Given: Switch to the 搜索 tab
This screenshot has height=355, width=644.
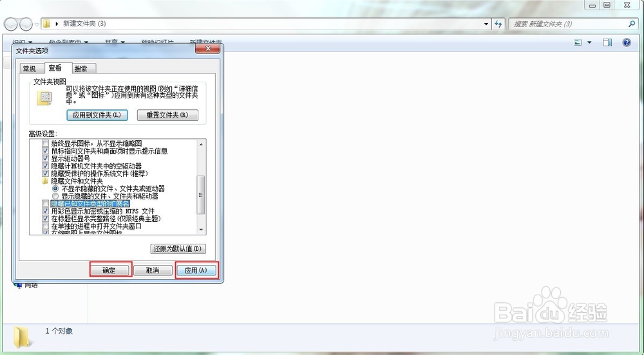Looking at the screenshot, I should 81,68.
